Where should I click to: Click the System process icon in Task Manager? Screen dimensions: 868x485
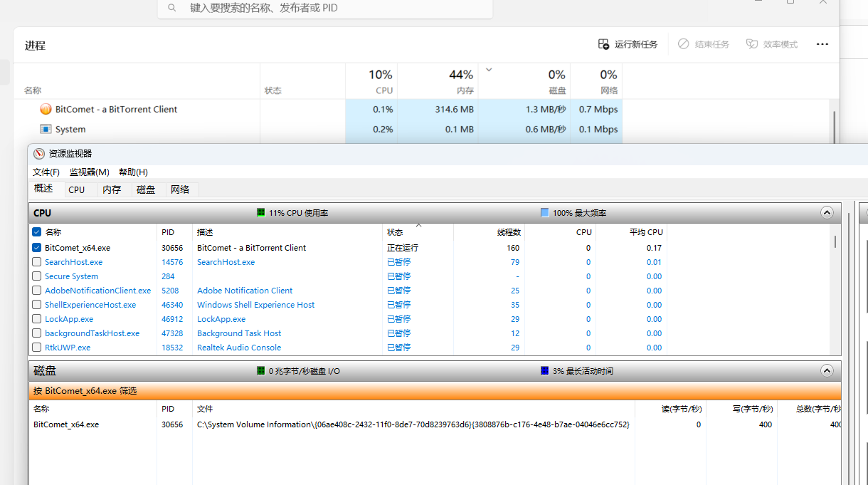click(46, 129)
